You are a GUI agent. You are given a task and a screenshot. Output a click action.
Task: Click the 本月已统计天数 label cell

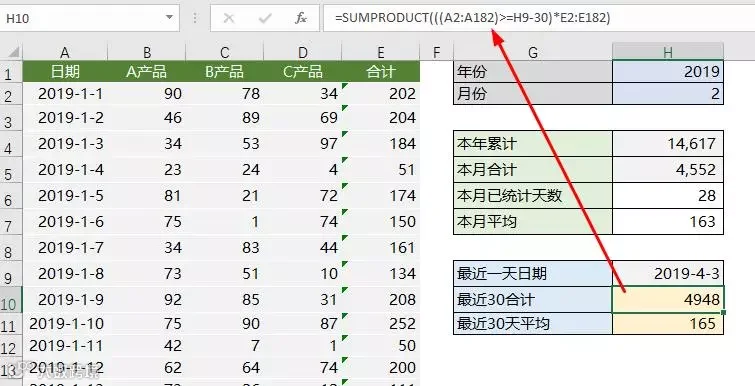[x=533, y=195]
